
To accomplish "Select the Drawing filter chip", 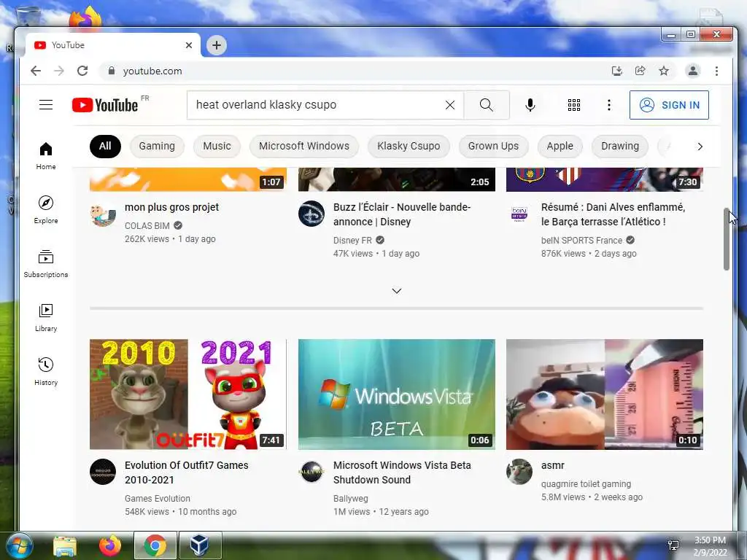I will (620, 146).
